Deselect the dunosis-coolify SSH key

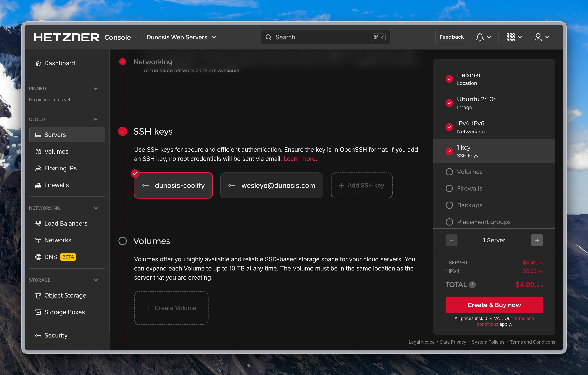(173, 185)
